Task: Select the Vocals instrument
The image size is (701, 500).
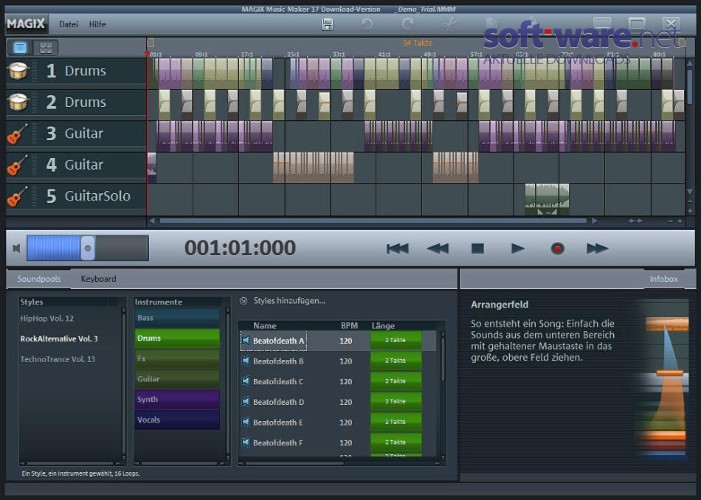Action: pos(177,420)
